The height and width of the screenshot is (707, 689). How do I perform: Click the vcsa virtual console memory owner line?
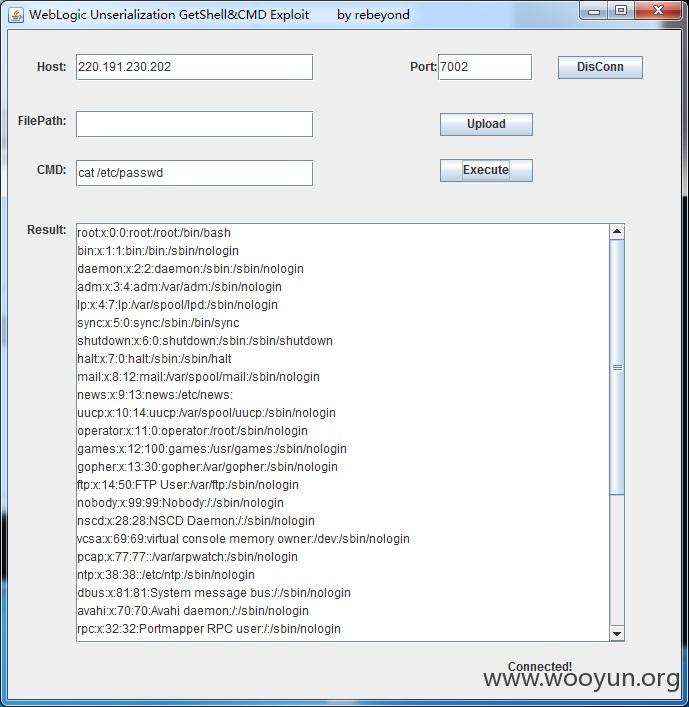pyautogui.click(x=243, y=539)
